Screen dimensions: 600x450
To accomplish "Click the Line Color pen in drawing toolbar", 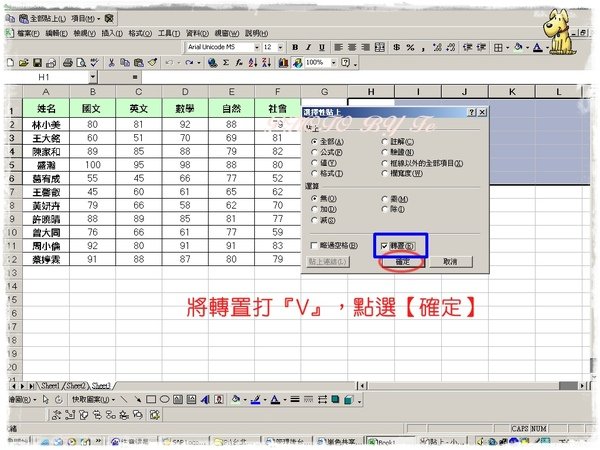I will pyautogui.click(x=256, y=399).
